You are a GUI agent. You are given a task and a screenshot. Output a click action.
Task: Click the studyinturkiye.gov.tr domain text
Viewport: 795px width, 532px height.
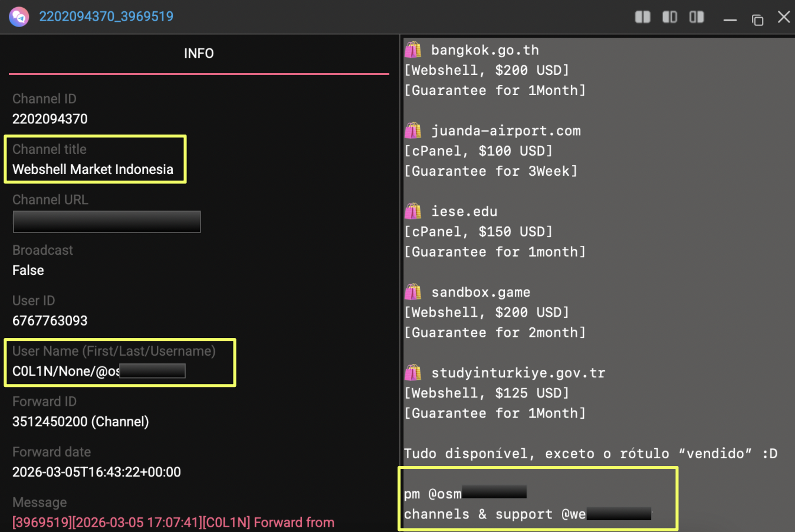(x=518, y=373)
